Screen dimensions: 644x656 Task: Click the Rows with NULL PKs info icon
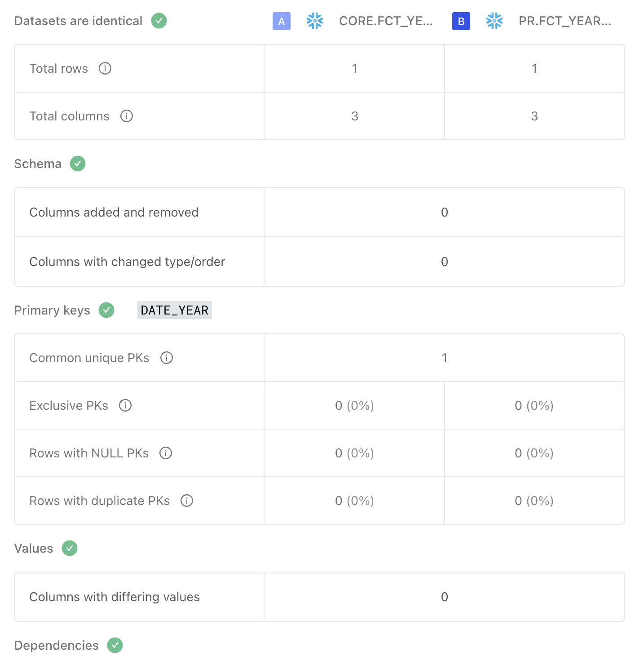pos(166,453)
